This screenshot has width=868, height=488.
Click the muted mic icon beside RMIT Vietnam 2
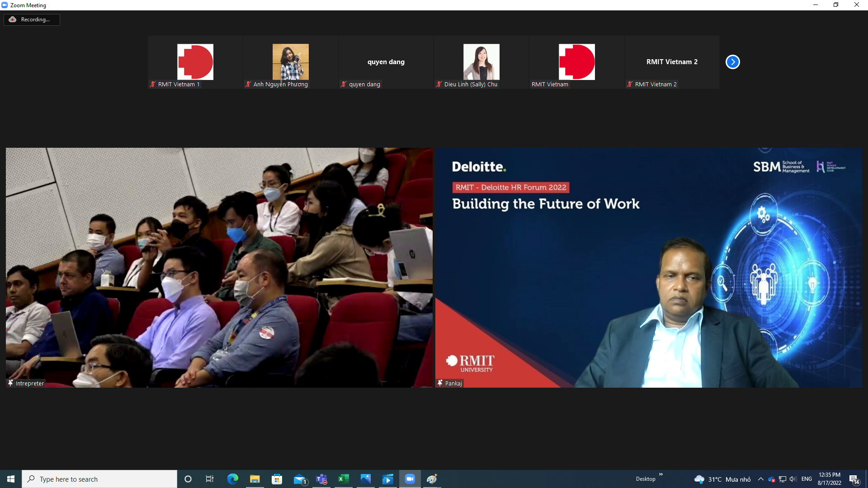[630, 84]
